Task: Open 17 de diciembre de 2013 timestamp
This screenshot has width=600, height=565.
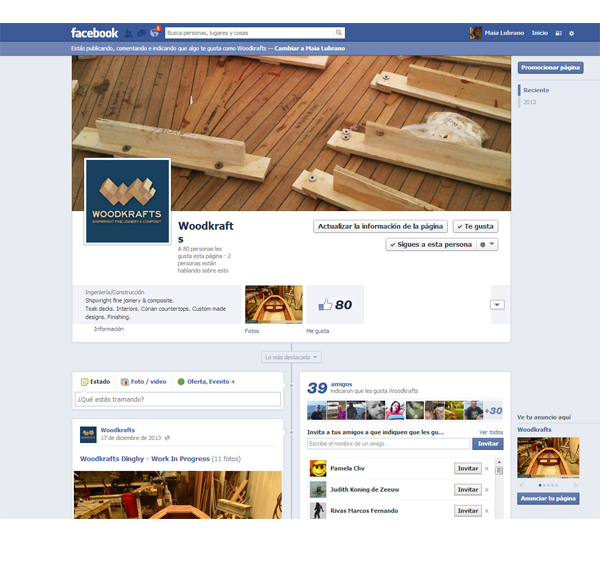Action: coord(131,438)
